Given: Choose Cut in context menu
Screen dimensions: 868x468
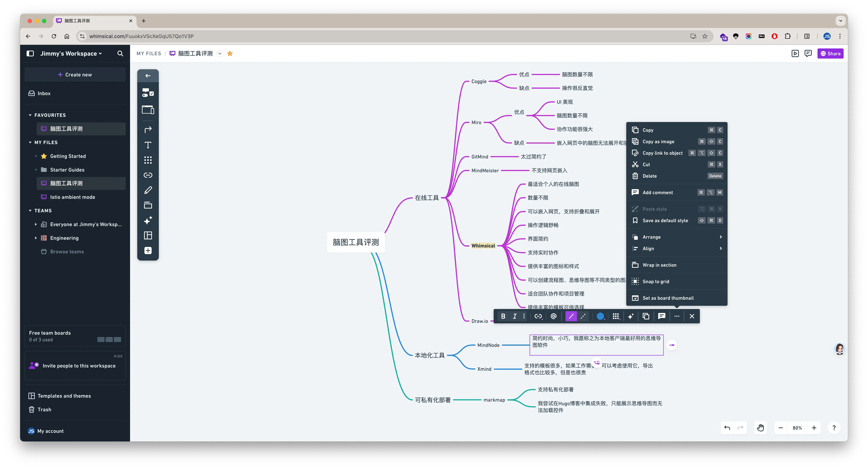Looking at the screenshot, I should [x=677, y=164].
